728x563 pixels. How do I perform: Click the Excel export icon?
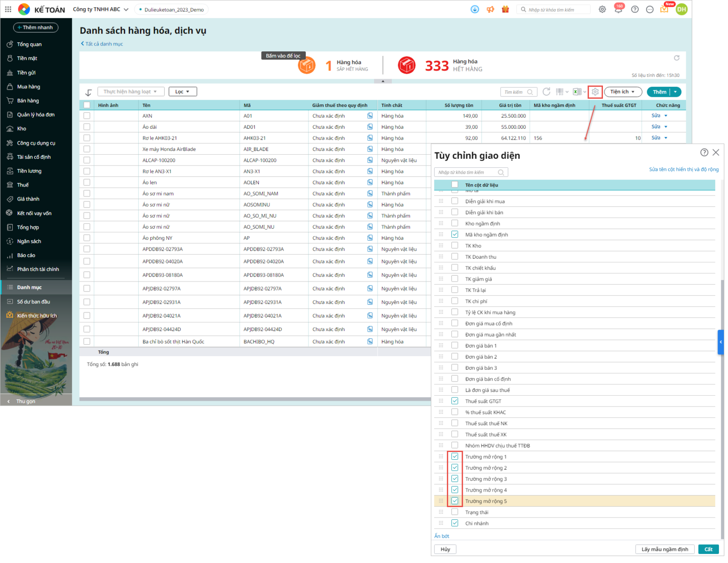pos(576,92)
